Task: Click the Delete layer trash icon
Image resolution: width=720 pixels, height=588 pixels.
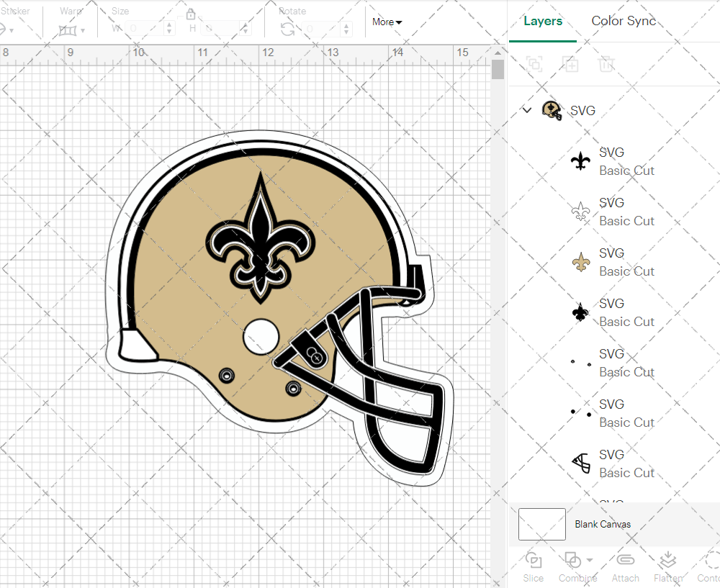Action: [606, 64]
